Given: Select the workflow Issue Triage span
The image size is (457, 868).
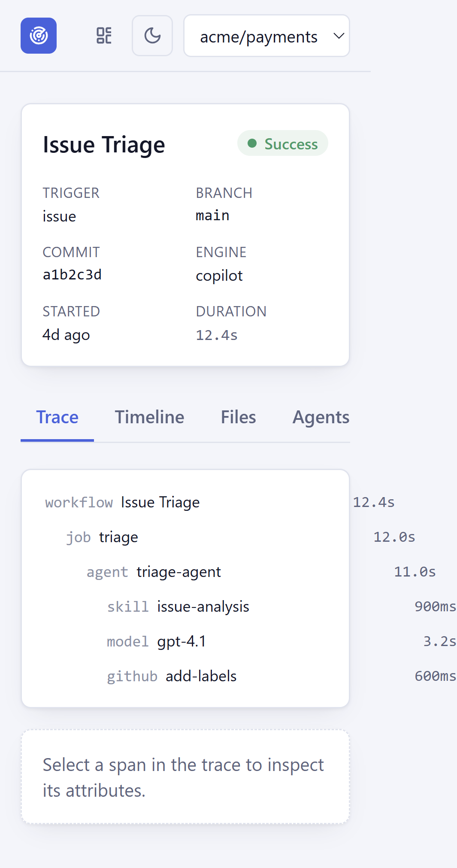Looking at the screenshot, I should tap(220, 502).
